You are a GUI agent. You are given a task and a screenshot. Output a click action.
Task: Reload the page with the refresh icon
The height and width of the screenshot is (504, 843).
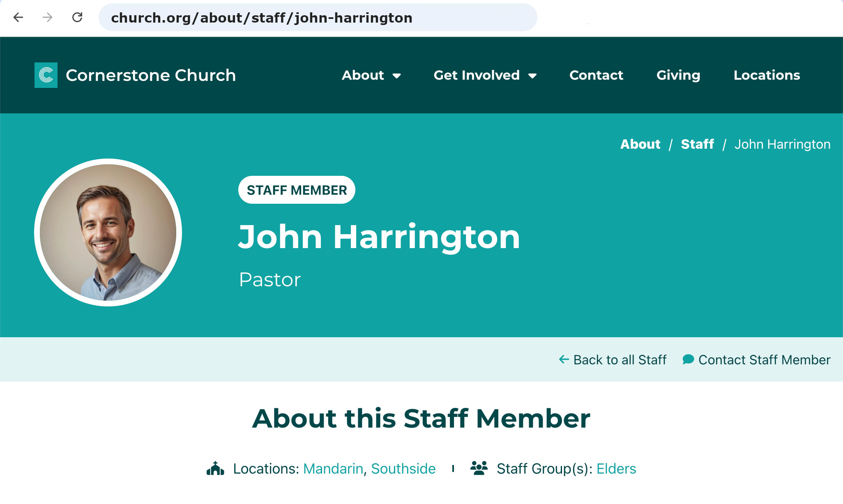tap(77, 17)
